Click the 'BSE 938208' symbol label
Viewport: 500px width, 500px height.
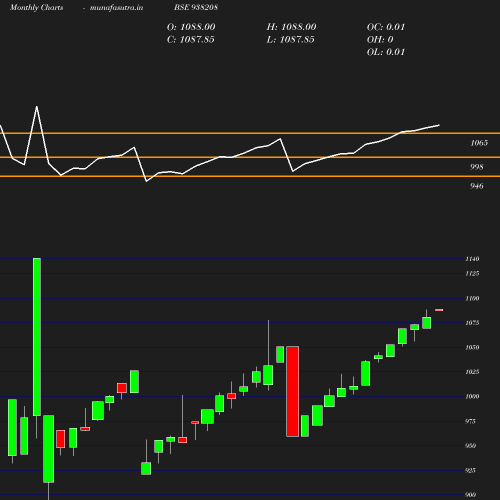(196, 7)
